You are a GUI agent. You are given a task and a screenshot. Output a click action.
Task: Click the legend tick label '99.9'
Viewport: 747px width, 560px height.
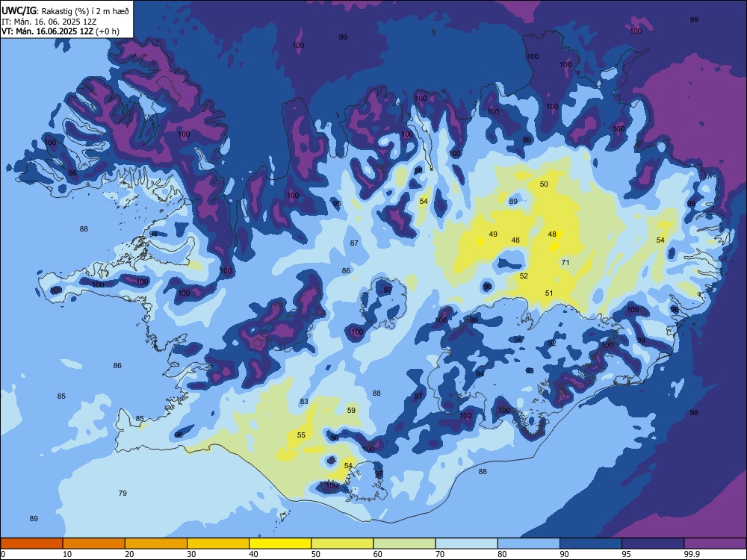click(691, 554)
